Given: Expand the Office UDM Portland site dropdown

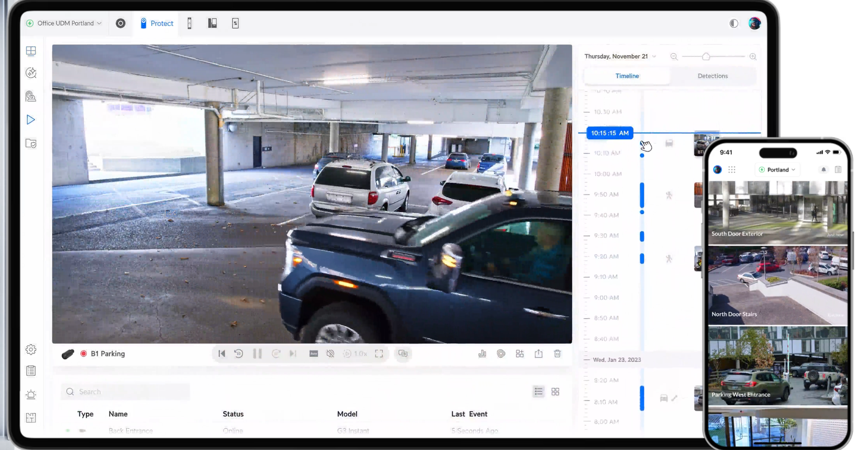Looking at the screenshot, I should click(65, 23).
